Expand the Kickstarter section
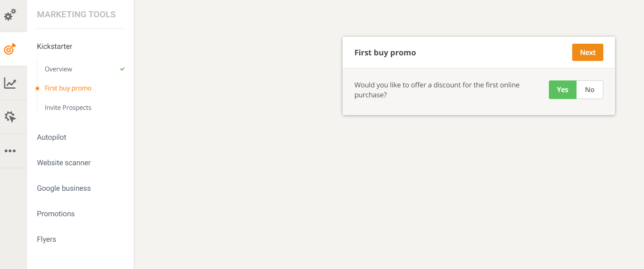Screen dimensions: 644x269 tap(54, 46)
